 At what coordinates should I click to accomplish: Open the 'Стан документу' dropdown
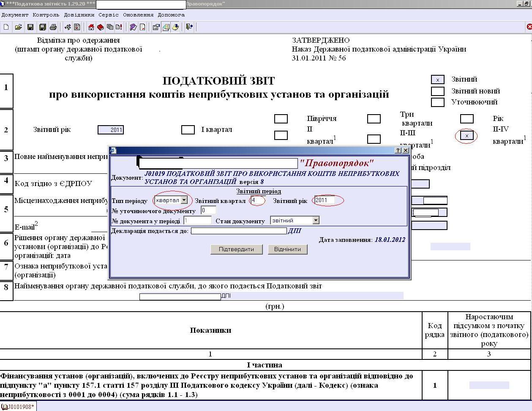coord(316,220)
